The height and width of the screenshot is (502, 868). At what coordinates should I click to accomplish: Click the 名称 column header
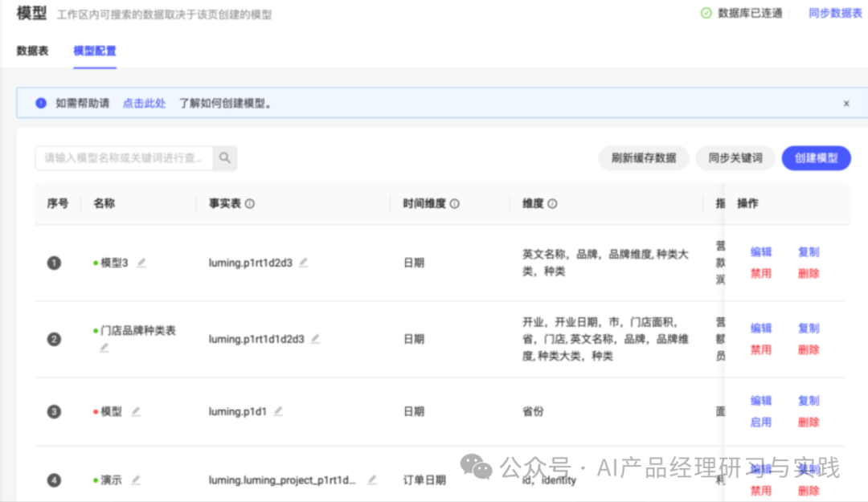tap(104, 204)
